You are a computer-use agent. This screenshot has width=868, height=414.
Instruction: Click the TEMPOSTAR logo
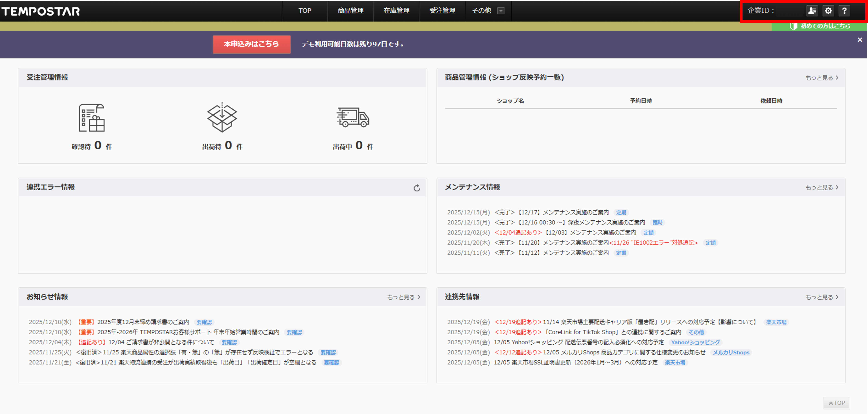pyautogui.click(x=41, y=11)
